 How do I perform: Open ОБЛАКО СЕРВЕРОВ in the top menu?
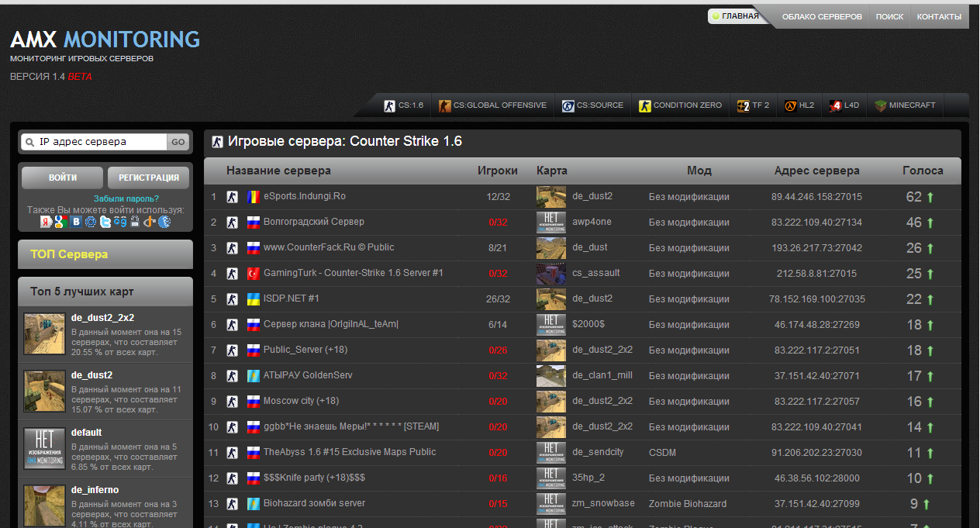coord(821,16)
